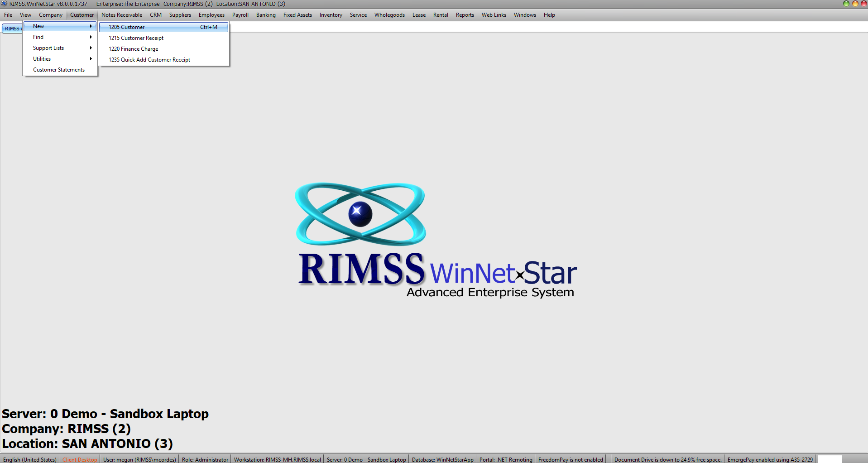Click the status bar's Server: 0 Demo entry
The width and height of the screenshot is (868, 463).
366,459
